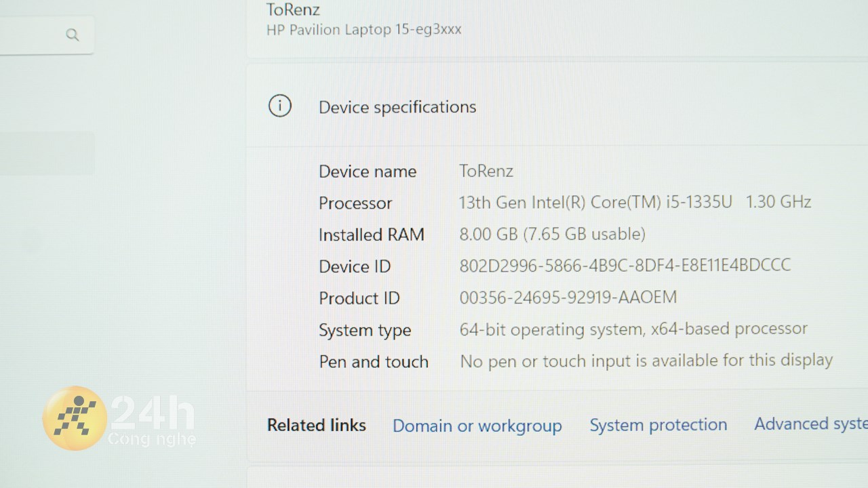
Task: Click the HP Pavilion Laptop 15-eg3xxx model text
Action: (364, 30)
